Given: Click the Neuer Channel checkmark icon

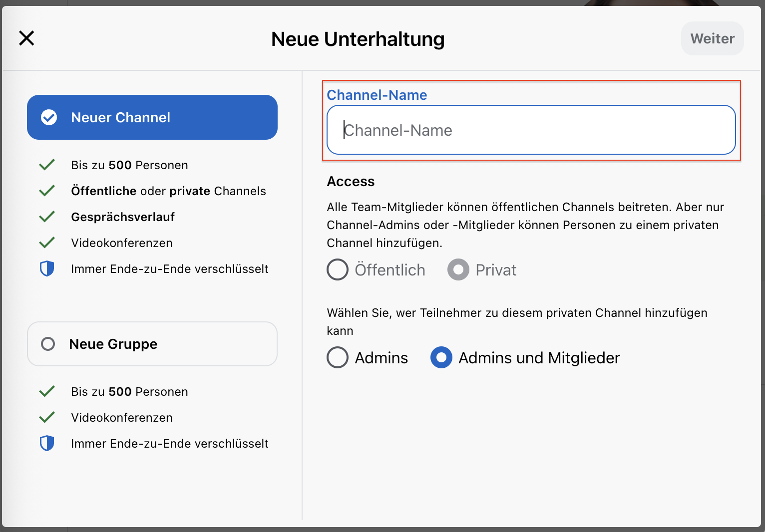Looking at the screenshot, I should tap(49, 117).
